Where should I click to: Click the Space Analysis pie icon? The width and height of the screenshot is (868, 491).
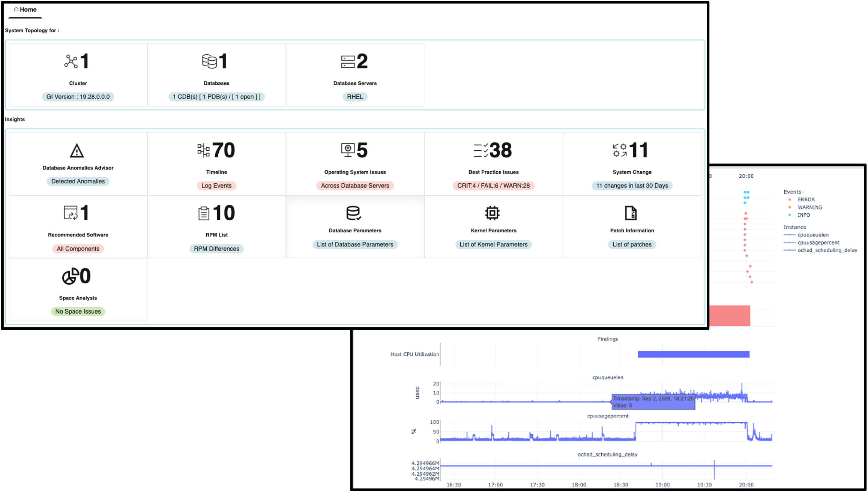[x=71, y=276]
